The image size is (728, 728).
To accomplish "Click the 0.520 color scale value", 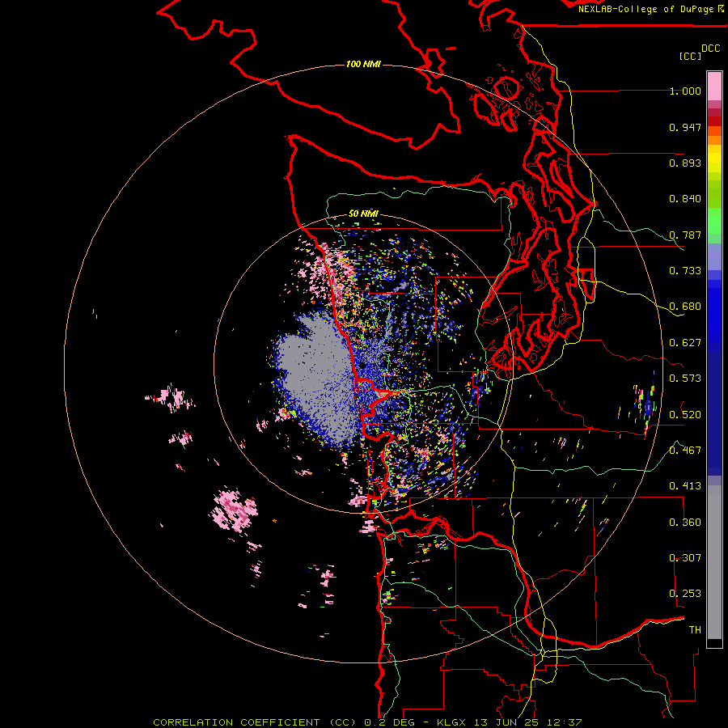I will coord(685,415).
